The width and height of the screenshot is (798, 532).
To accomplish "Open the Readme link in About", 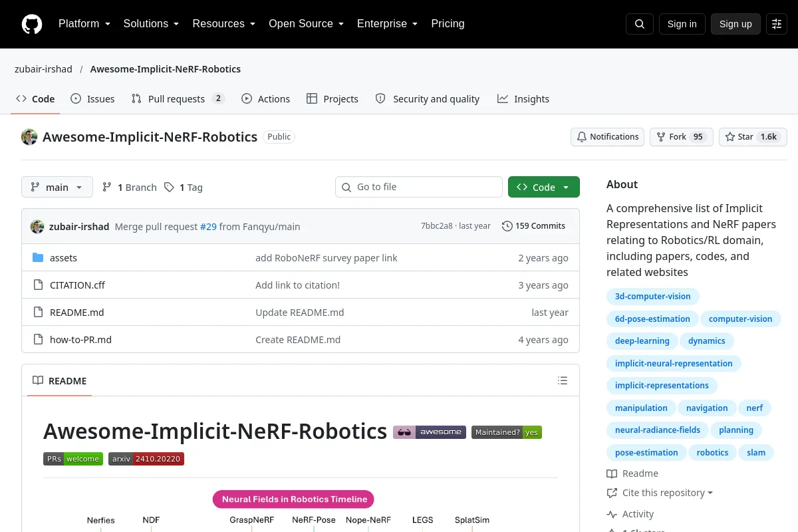I will (x=632, y=473).
